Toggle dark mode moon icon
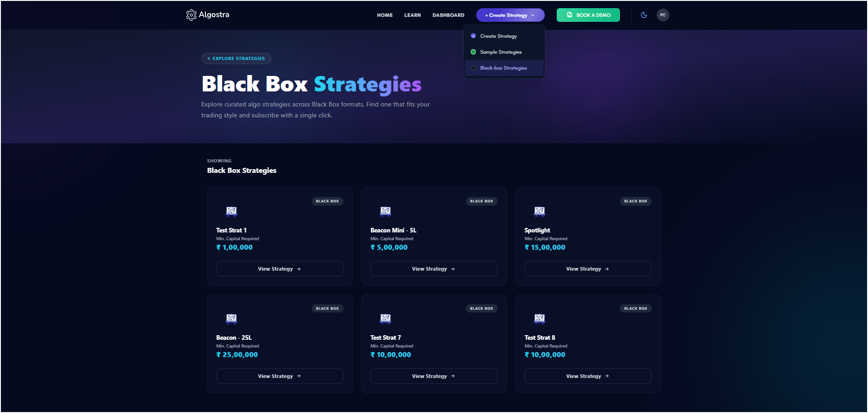Viewport: 868px width, 413px height. (644, 15)
